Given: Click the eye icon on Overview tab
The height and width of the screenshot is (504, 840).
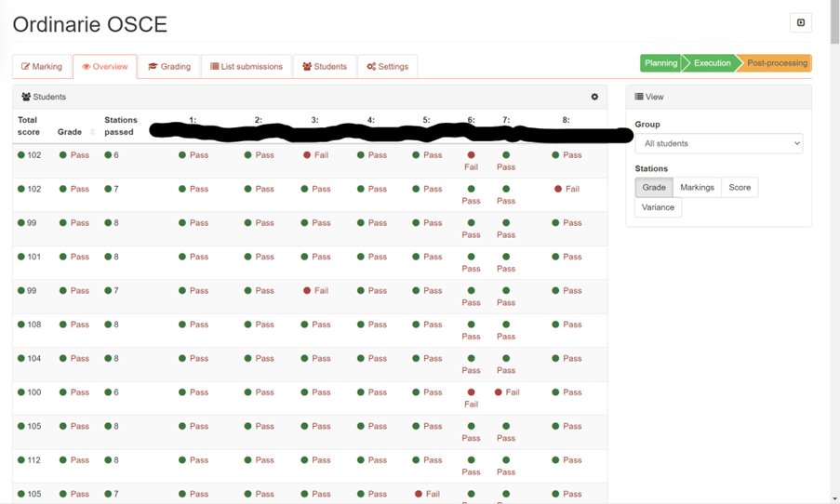Looking at the screenshot, I should click(86, 67).
